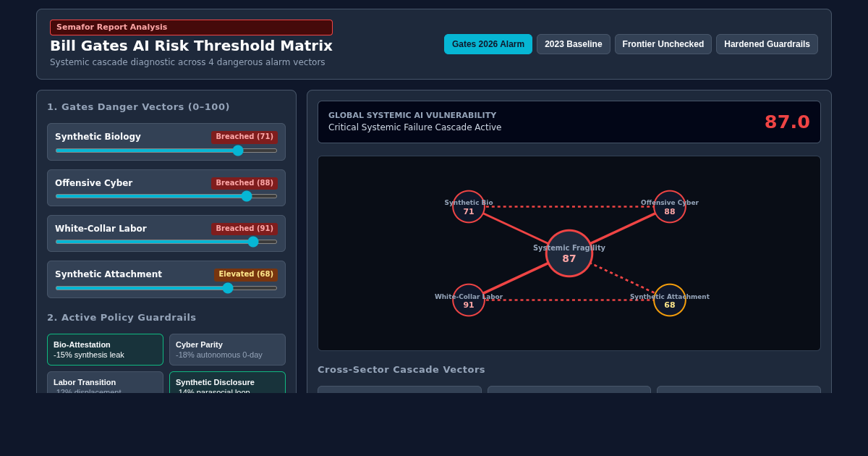Open the Hardened Guardrails scenario

767,44
